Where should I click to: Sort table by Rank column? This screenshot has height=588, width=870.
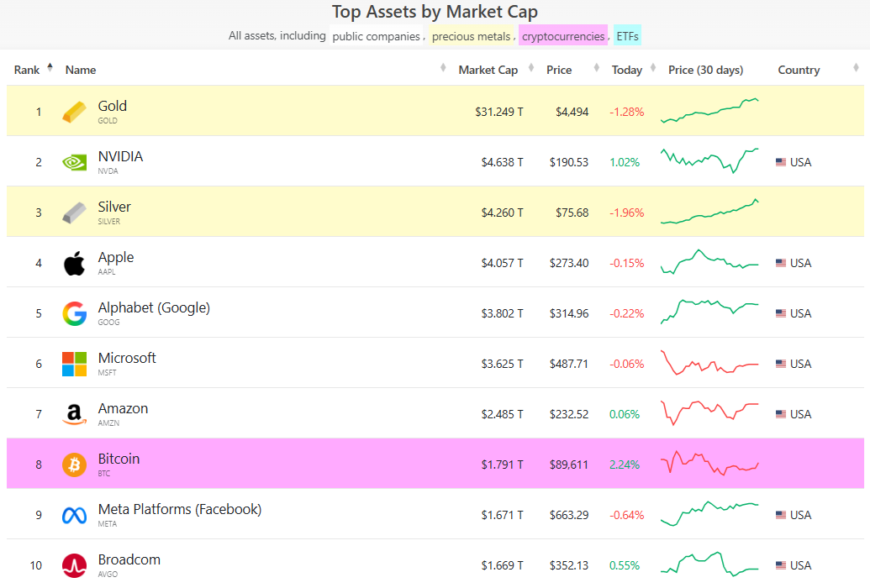click(x=27, y=70)
